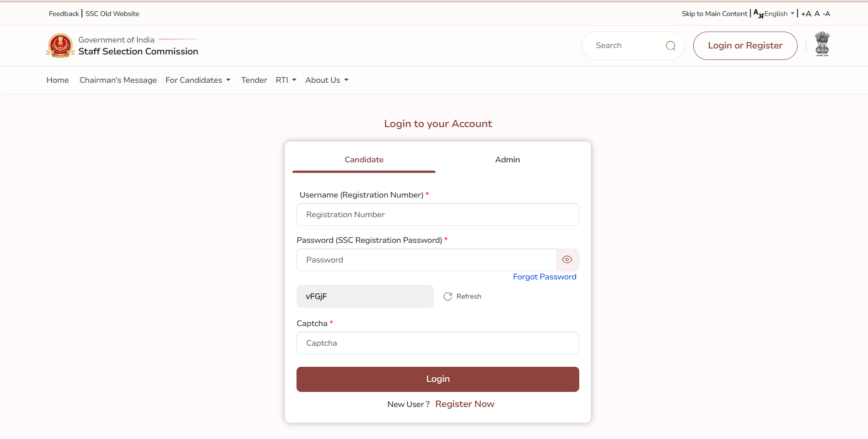Click the search magnifier icon
Viewport: 868px width, 439px height.
pos(670,46)
